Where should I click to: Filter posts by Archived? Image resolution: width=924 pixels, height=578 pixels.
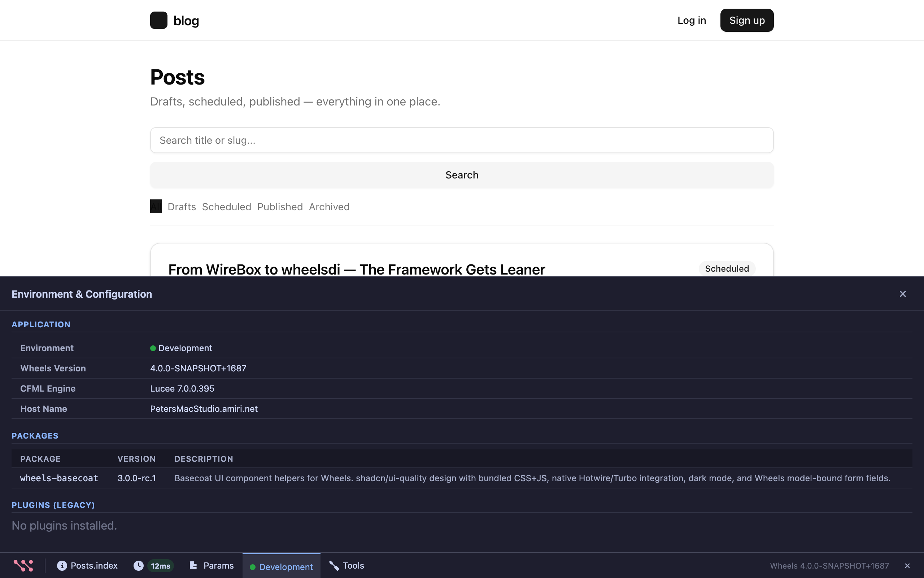pos(329,207)
